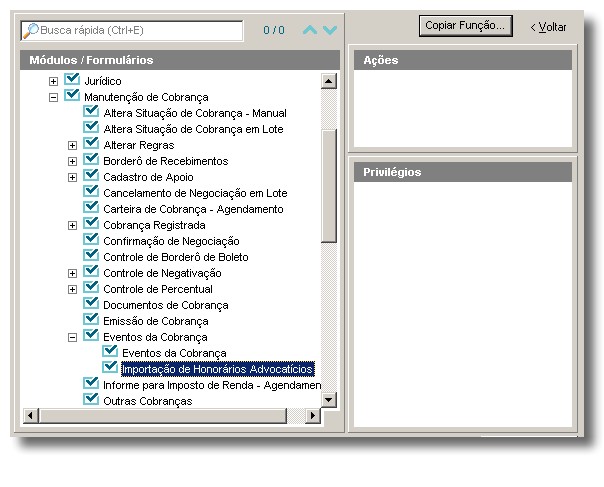Click the horizontal scrollbar left arrow
This screenshot has height=487, width=604.
(31, 416)
